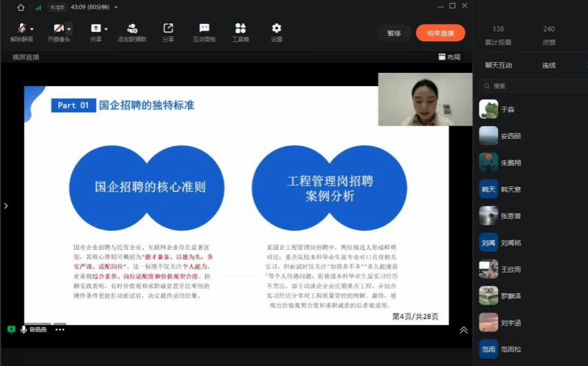Switch to the 连线 tab
588x366 pixels.
point(548,65)
